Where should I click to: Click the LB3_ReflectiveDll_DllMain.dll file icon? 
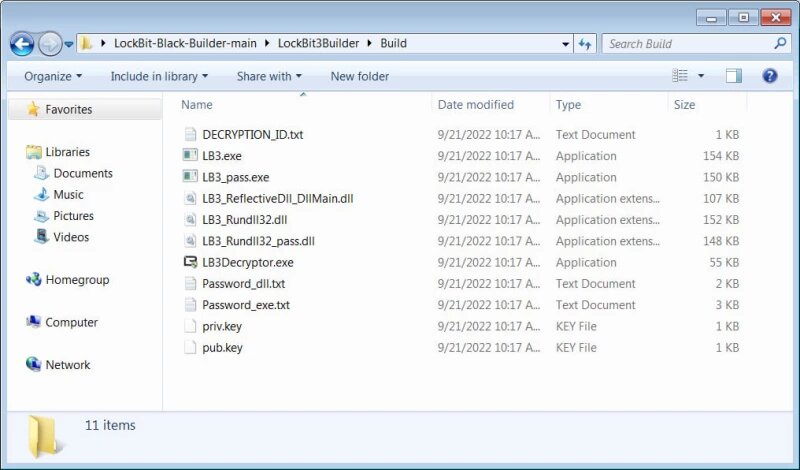pyautogui.click(x=190, y=199)
